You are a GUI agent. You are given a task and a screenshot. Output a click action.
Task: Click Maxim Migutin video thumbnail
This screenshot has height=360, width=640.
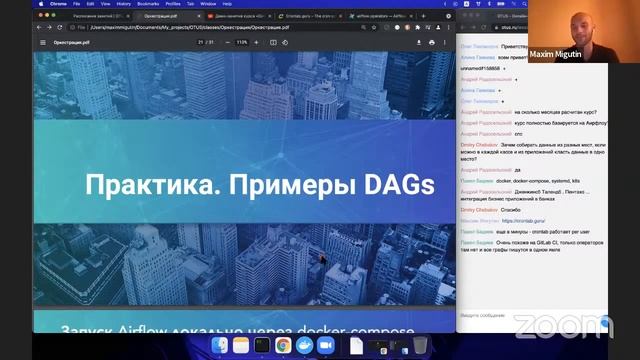(584, 31)
